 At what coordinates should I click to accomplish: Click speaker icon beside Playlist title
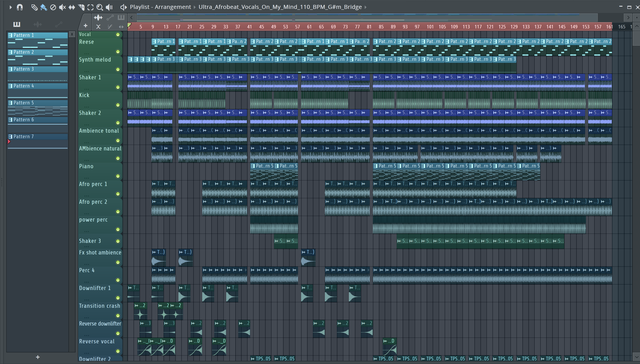(x=123, y=7)
